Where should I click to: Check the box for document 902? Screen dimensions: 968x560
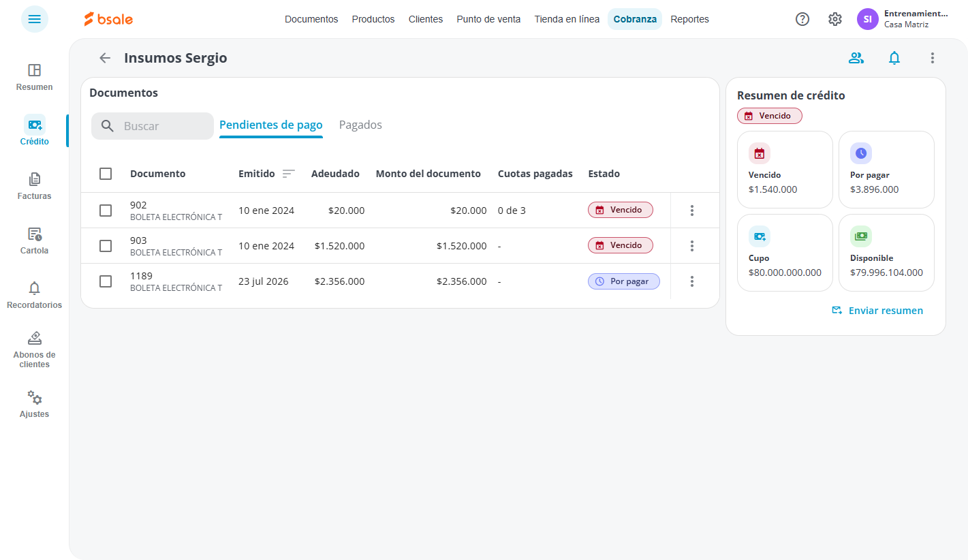pyautogui.click(x=106, y=211)
